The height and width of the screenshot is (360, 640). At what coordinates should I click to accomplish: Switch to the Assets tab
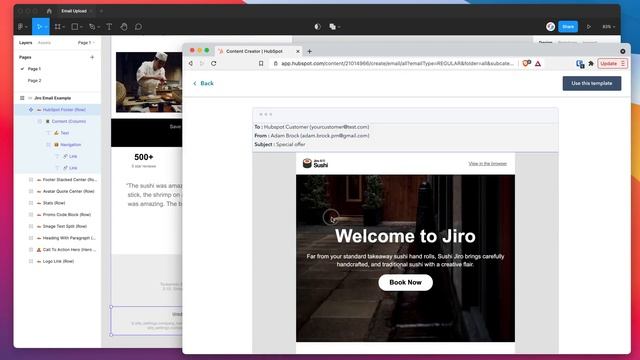(44, 42)
